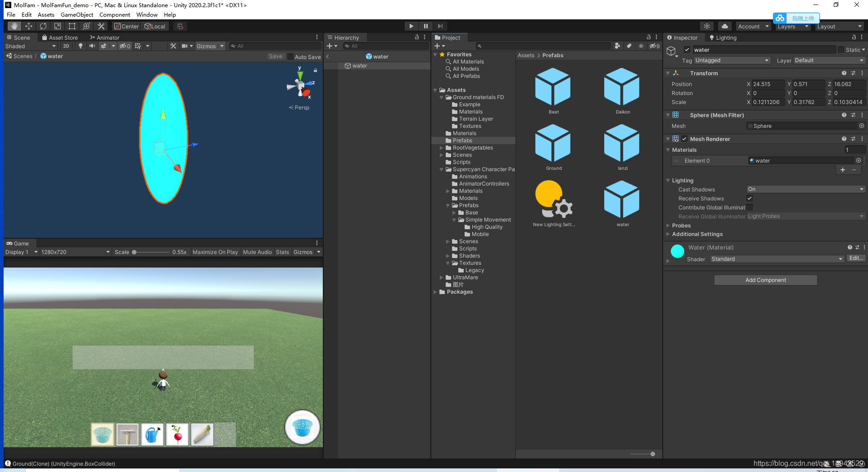868x472 pixels.
Task: Expand RootVegetables folder in tree
Action: (x=442, y=148)
